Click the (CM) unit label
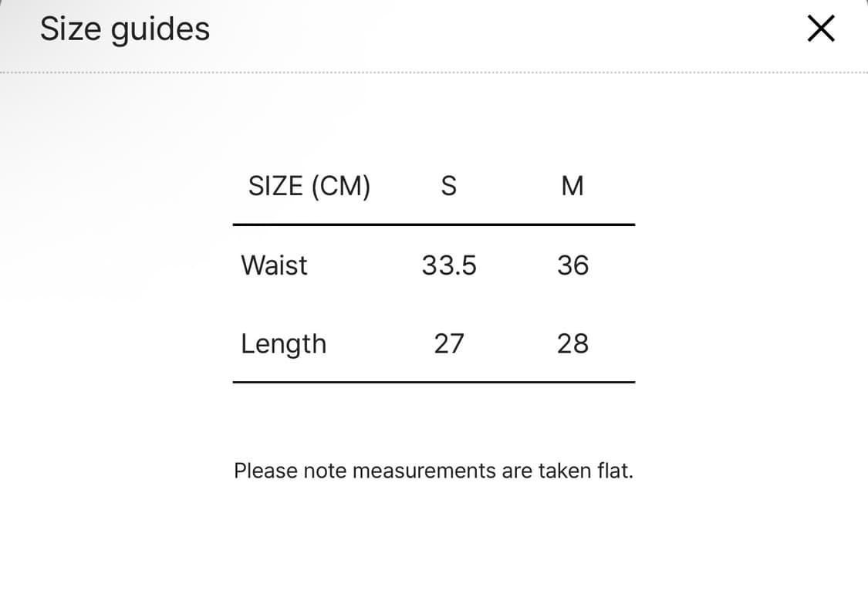The height and width of the screenshot is (608, 868). coord(340,186)
